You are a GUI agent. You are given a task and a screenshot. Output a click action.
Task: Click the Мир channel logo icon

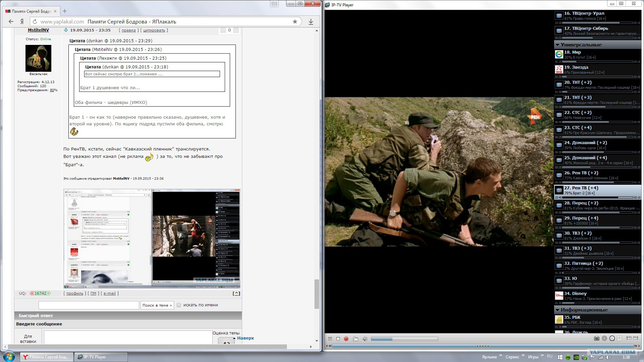[x=559, y=54]
